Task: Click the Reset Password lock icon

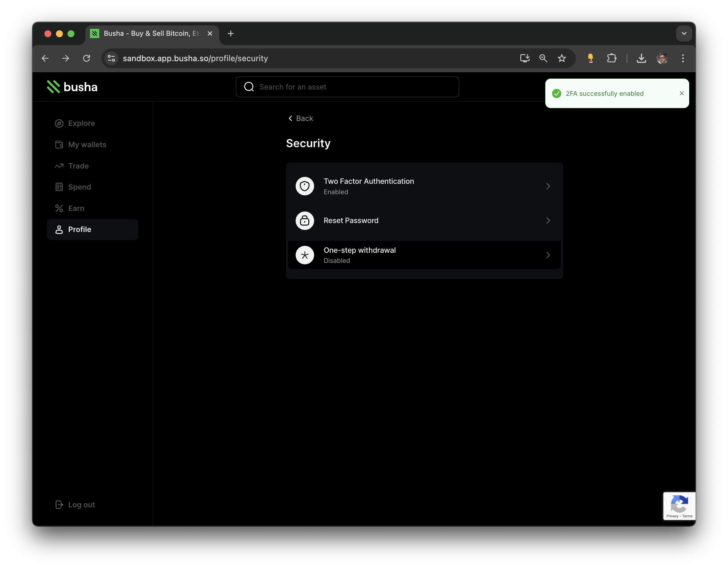Action: point(305,220)
